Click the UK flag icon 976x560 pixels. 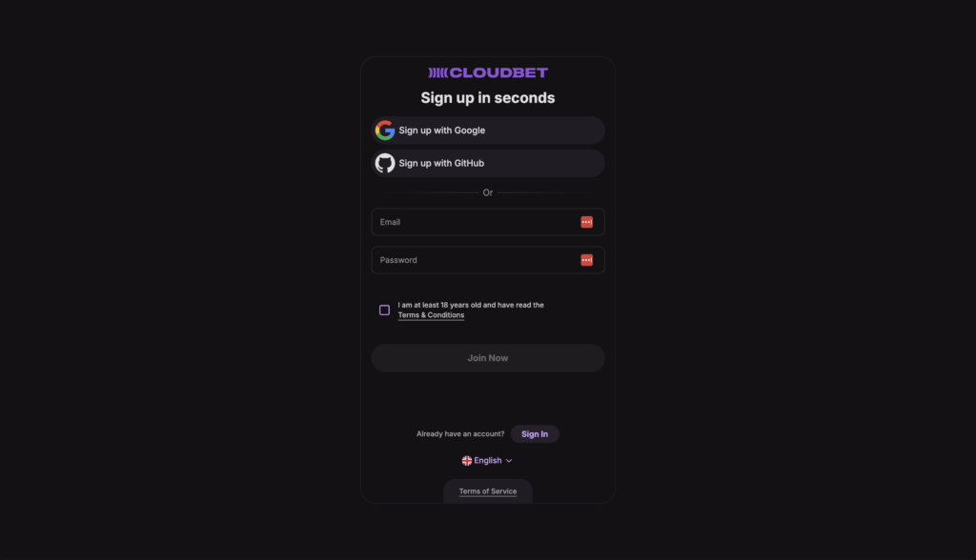click(x=467, y=460)
